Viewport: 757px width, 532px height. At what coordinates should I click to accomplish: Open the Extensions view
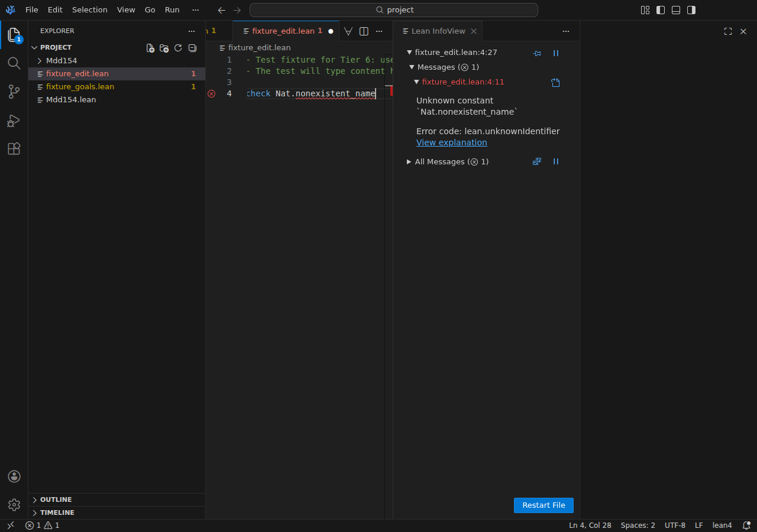(14, 149)
